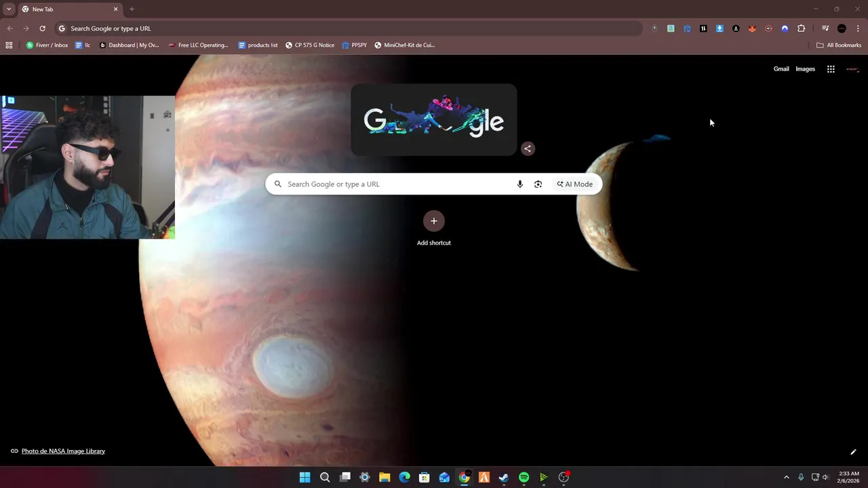Open the orange app icon on taskbar
Image resolution: width=868 pixels, height=488 pixels.
click(484, 477)
